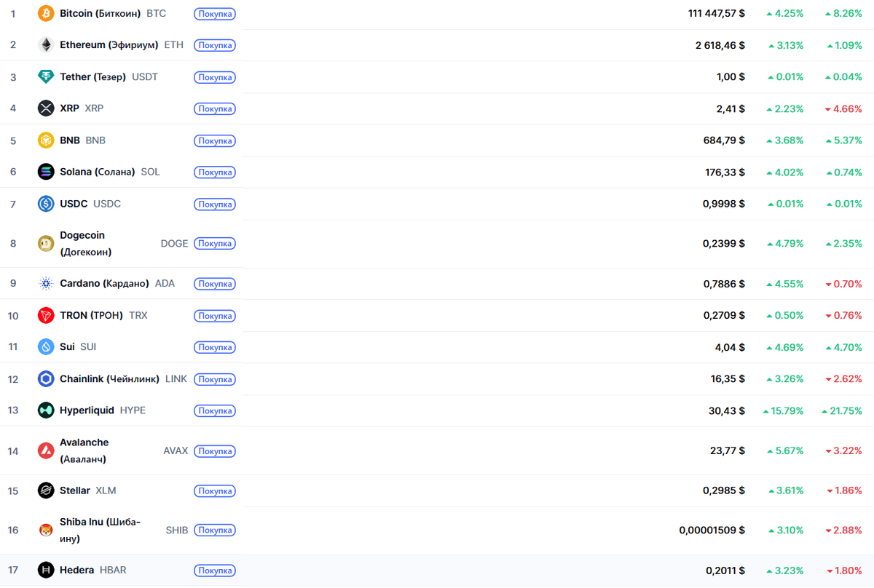Open the Ethereum (Эфириум) coin link

click(x=109, y=45)
